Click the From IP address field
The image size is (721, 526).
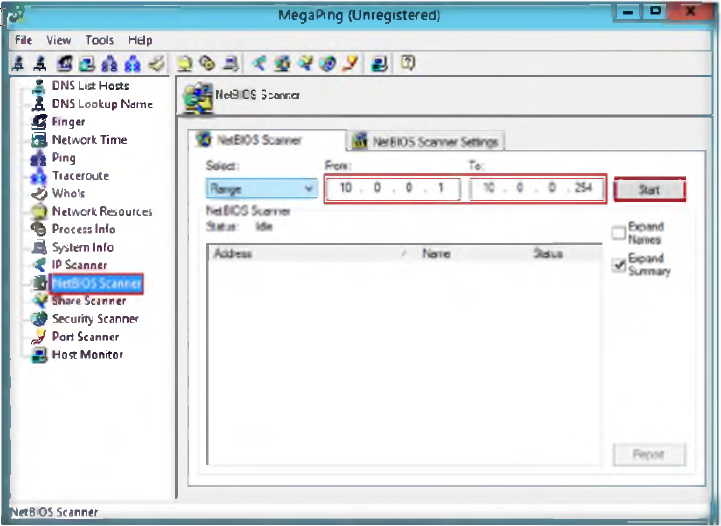point(393,188)
